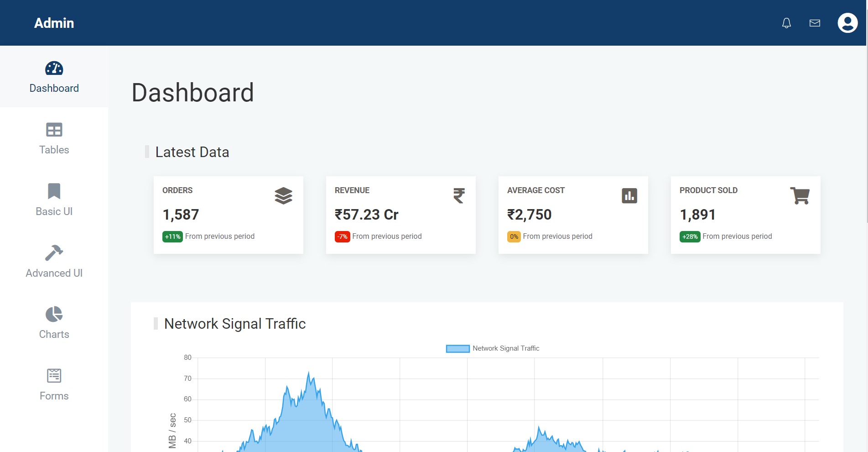
Task: Go to Basic UI in sidebar
Action: coord(54,200)
